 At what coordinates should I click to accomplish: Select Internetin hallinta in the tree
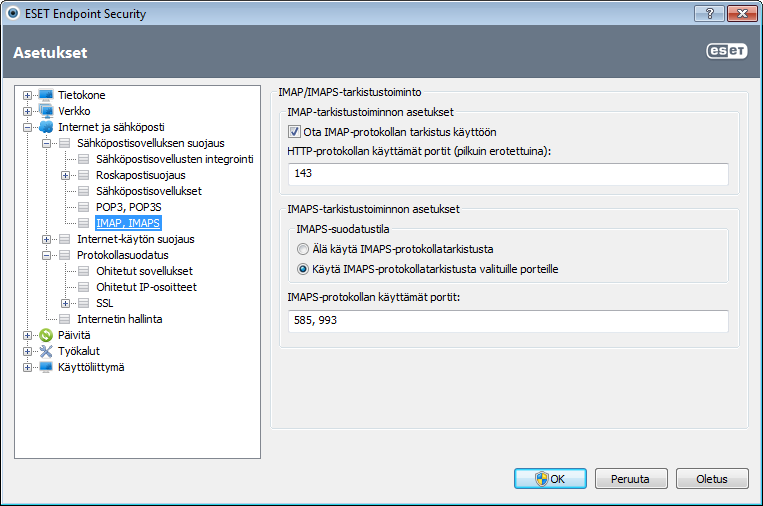click(x=120, y=319)
